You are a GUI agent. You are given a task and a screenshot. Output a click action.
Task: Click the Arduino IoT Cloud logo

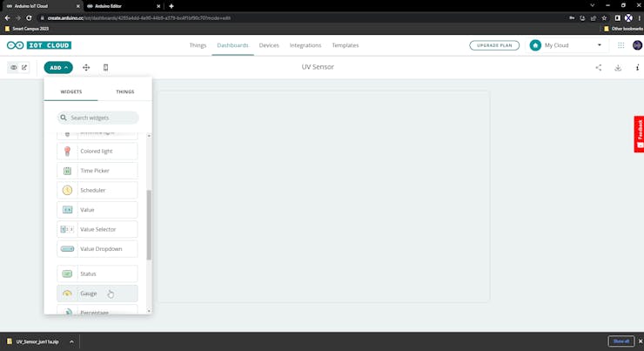[39, 45]
